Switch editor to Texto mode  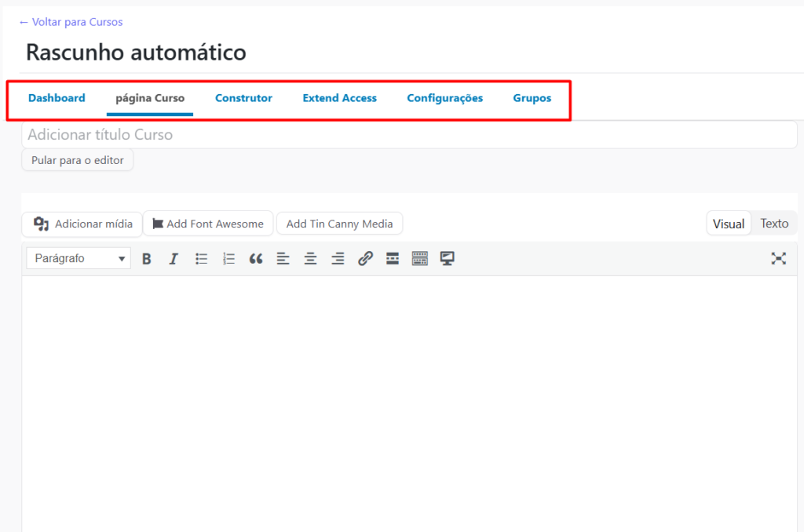click(x=773, y=224)
